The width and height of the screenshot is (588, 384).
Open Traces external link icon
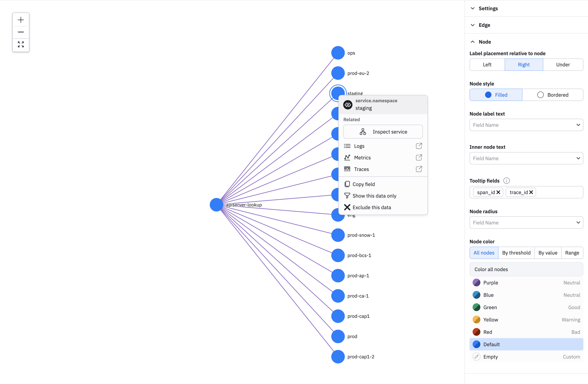419,169
